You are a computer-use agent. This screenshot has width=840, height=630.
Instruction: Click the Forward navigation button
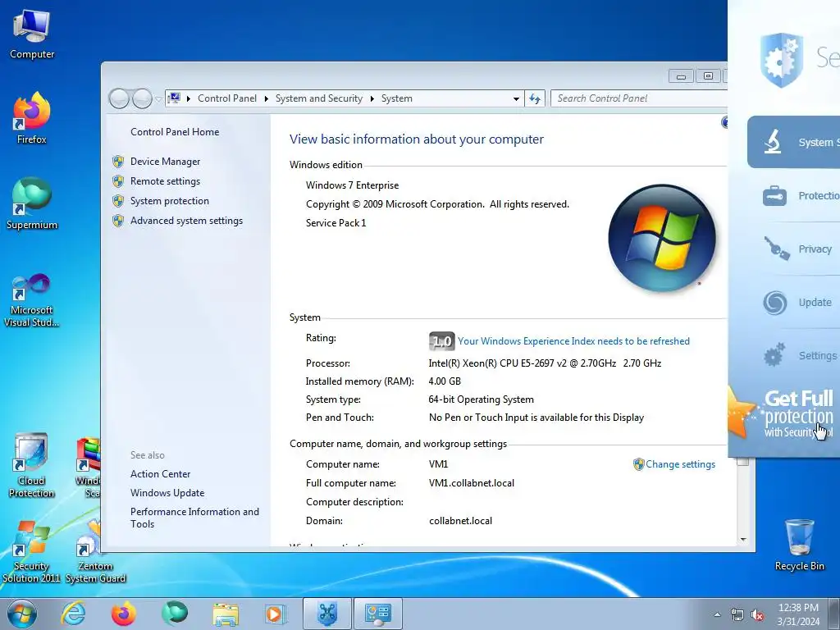tap(142, 98)
